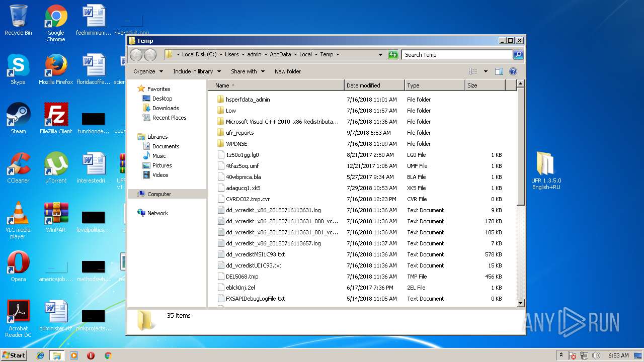The width and height of the screenshot is (644, 362).
Task: Expand the AppData breadcrumb arrow
Action: pos(295,55)
